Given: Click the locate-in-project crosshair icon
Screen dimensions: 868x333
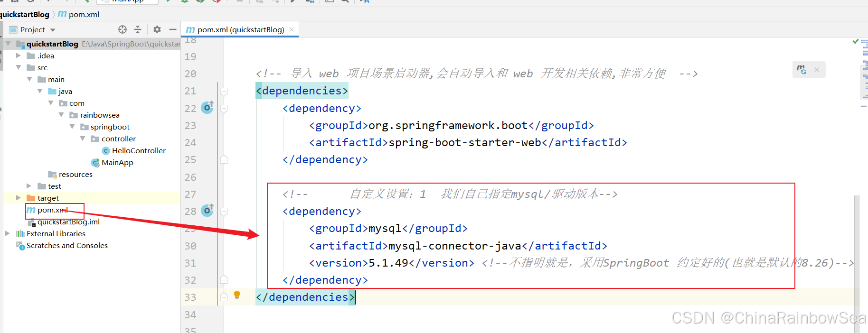Looking at the screenshot, I should [123, 29].
